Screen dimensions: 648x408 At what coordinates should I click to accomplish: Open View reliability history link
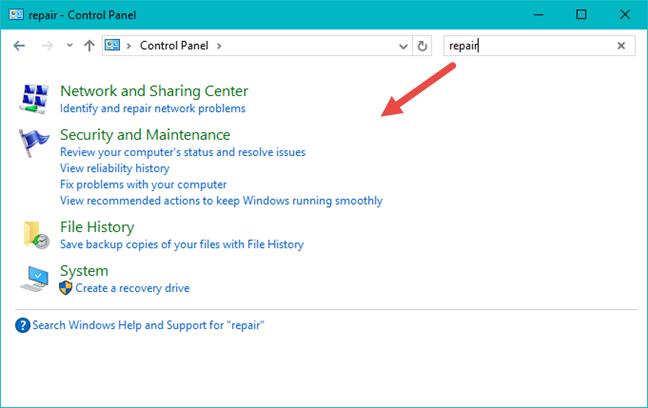click(114, 168)
